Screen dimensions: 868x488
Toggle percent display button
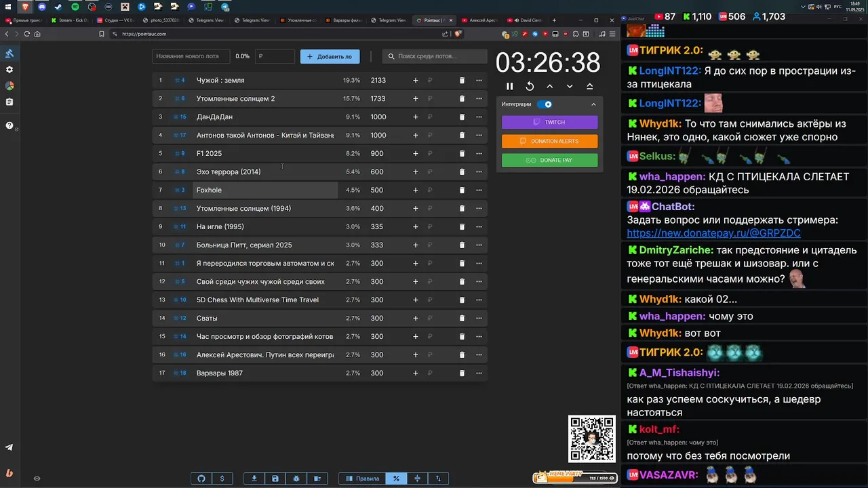coord(396,479)
